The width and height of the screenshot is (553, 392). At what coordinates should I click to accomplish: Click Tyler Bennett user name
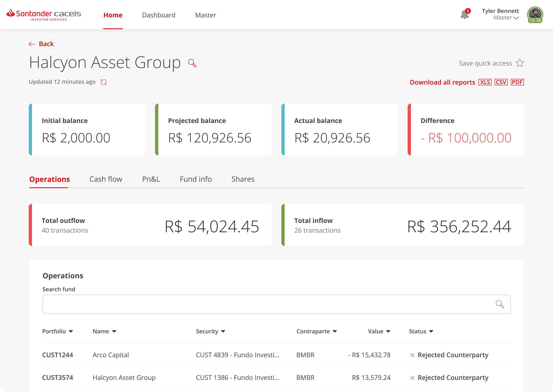pos(500,11)
